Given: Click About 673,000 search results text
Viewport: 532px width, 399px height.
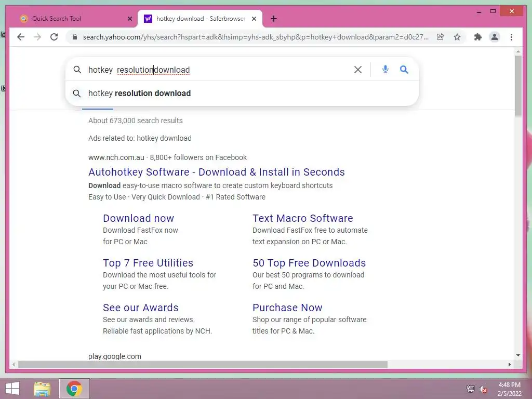Looking at the screenshot, I should coord(136,121).
